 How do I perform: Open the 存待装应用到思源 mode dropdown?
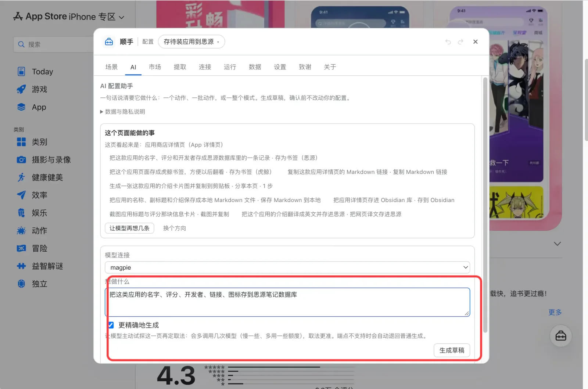coord(191,42)
